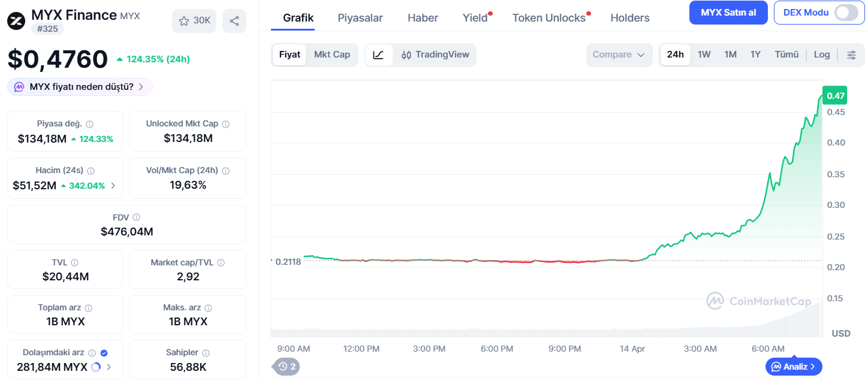Click the 19,63% Vol/Mkt Cap value
The image size is (868, 381).
tap(188, 185)
